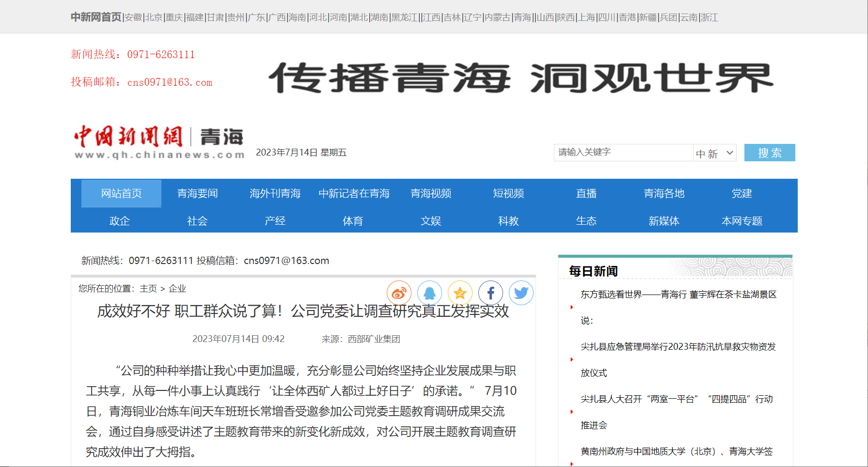Open the 网站首页 navigation tab
The height and width of the screenshot is (467, 868).
(121, 194)
